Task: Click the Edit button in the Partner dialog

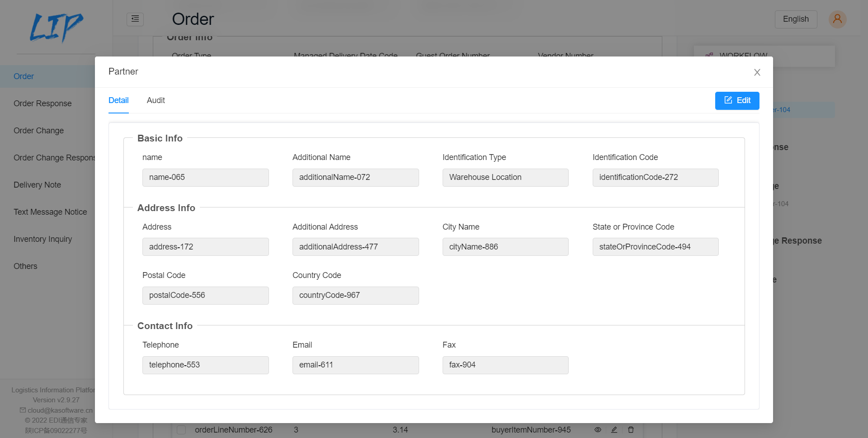Action: (x=737, y=100)
